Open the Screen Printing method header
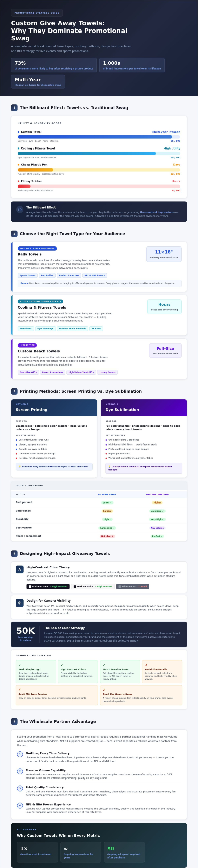Image resolution: width=198 pixels, height=868 pixels. [x=54, y=408]
